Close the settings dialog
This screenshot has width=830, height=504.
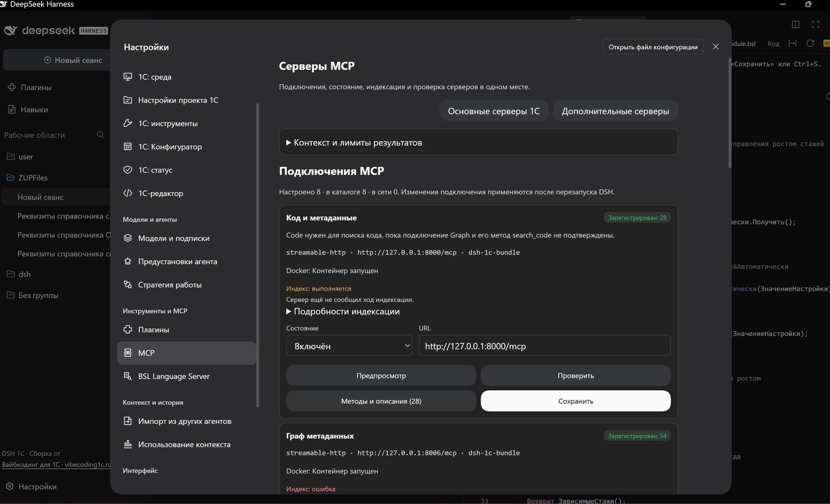coord(715,46)
